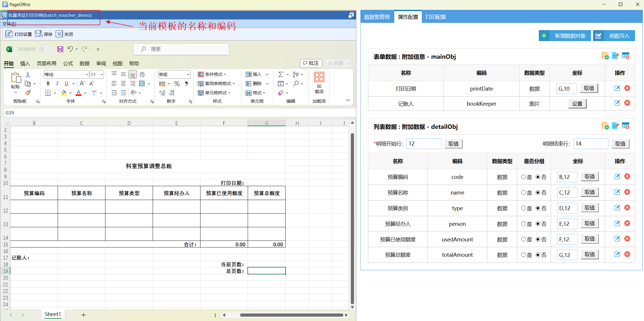Open the 页面布局 ribbon tab
This screenshot has height=321, width=644.
(46, 63)
